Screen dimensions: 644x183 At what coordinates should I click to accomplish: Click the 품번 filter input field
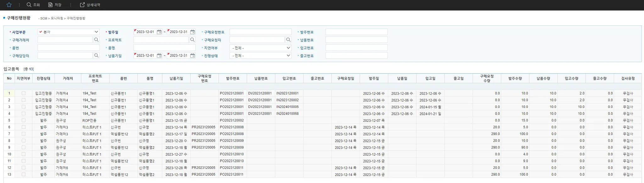point(69,48)
